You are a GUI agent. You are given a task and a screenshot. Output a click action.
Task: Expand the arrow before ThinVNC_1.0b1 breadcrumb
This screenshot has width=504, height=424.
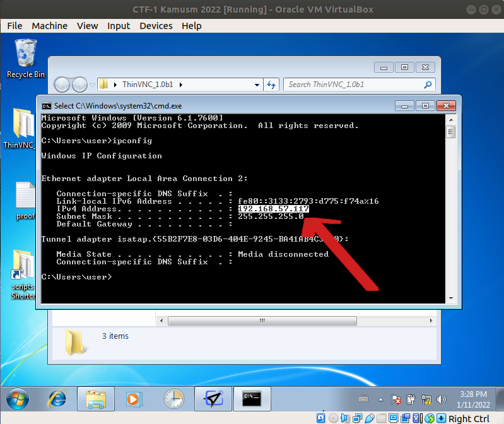coord(115,85)
